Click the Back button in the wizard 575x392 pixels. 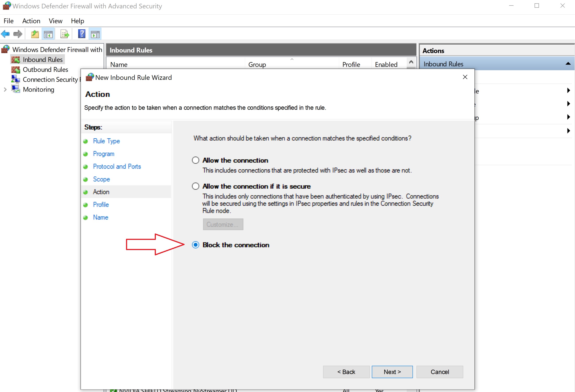pyautogui.click(x=346, y=372)
